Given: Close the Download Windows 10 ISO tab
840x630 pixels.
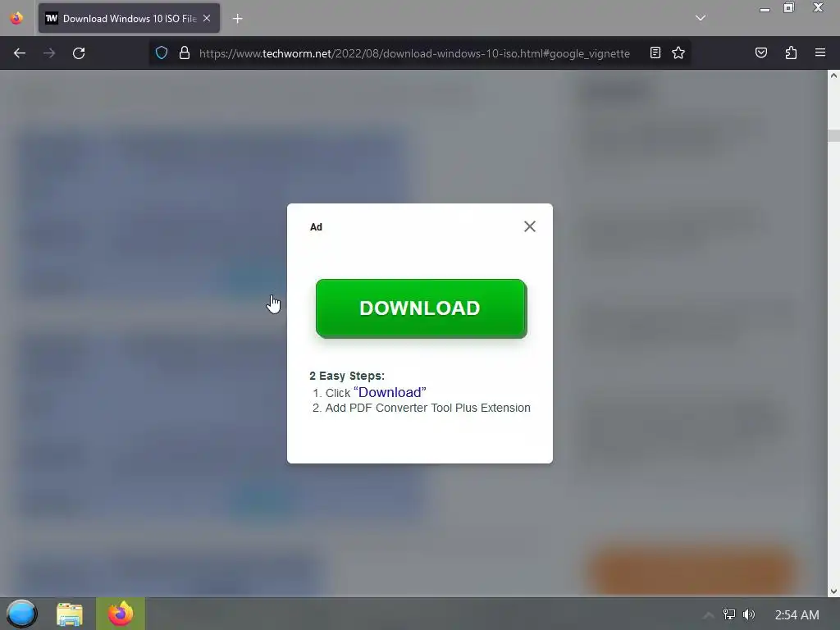Looking at the screenshot, I should click(x=207, y=18).
